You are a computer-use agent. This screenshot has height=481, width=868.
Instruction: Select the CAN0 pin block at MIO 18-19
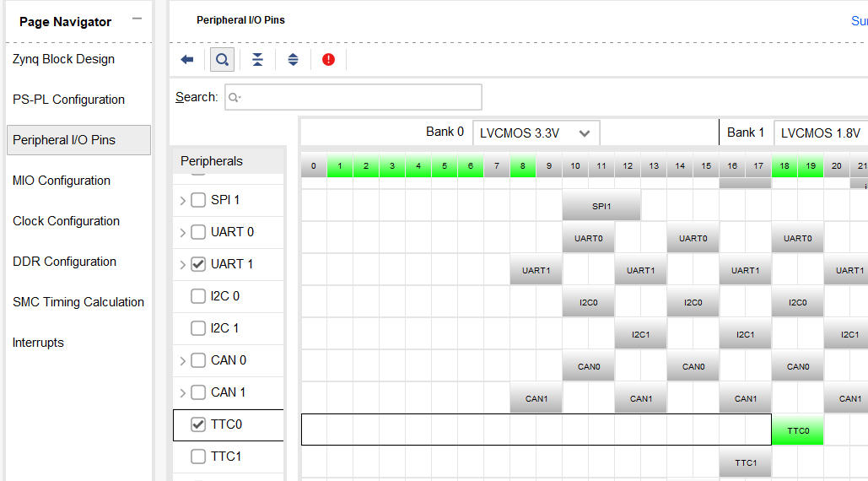798,366
